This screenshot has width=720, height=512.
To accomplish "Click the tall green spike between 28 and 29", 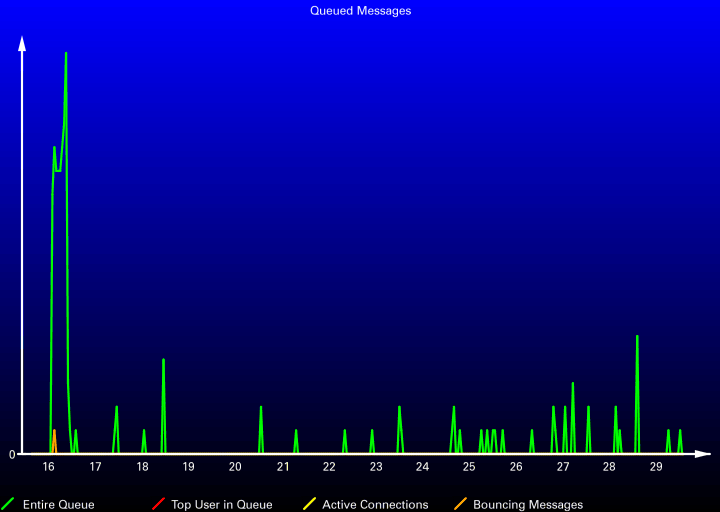I will tap(637, 395).
